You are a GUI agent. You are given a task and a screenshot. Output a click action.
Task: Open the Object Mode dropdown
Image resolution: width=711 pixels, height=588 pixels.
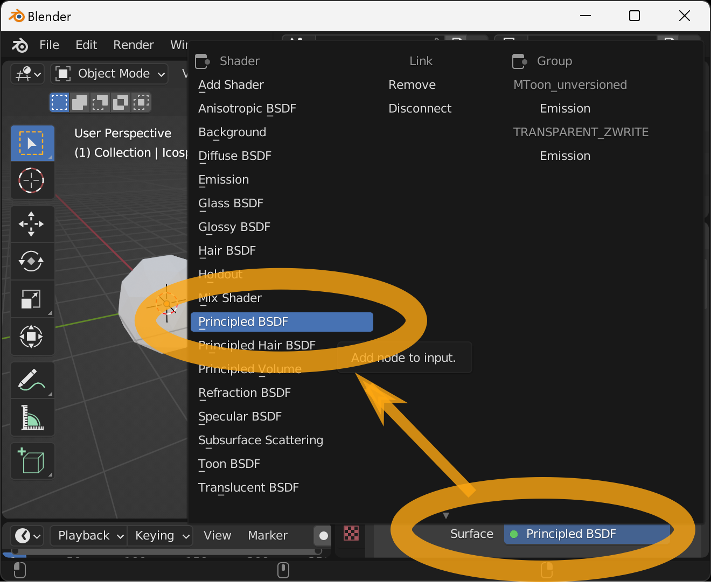(110, 74)
